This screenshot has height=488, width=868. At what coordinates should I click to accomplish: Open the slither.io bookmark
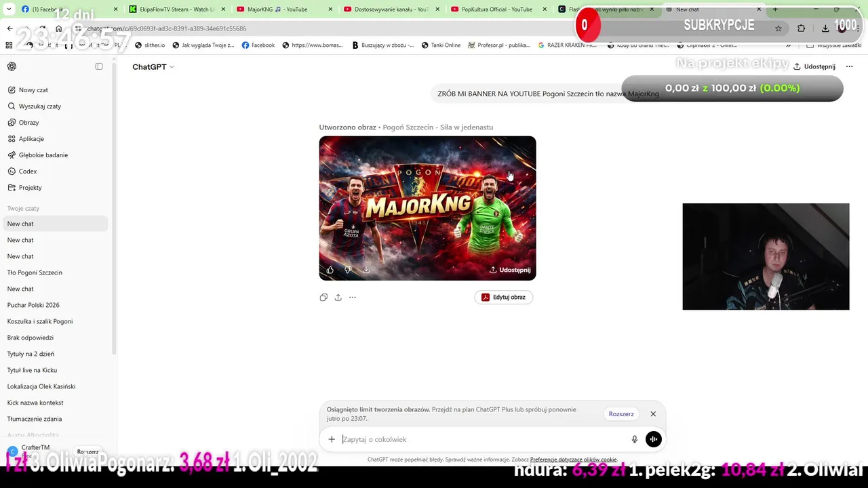pyautogui.click(x=150, y=45)
